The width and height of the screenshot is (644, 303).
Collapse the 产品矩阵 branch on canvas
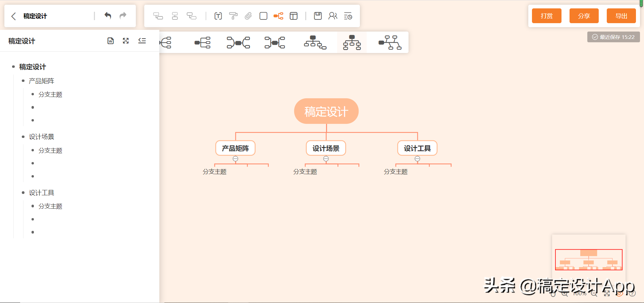pos(235,159)
